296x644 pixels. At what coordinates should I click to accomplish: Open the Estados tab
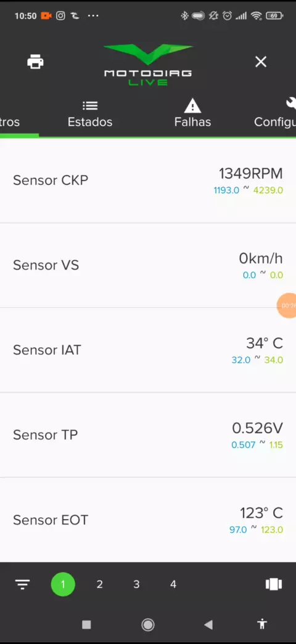click(90, 114)
